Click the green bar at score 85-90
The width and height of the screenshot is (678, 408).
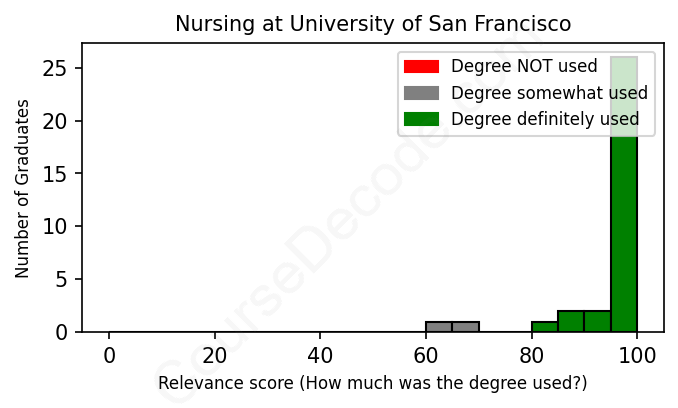click(x=571, y=321)
